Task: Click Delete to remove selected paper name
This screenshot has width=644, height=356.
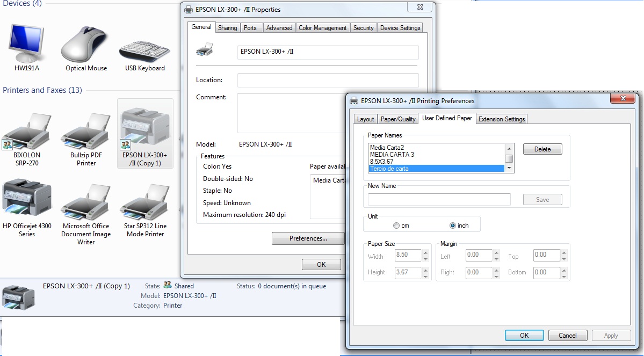Action: [x=542, y=149]
